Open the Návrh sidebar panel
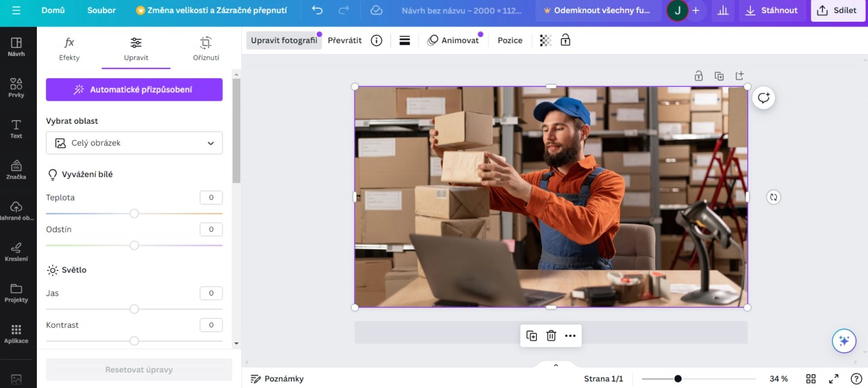 [16, 47]
